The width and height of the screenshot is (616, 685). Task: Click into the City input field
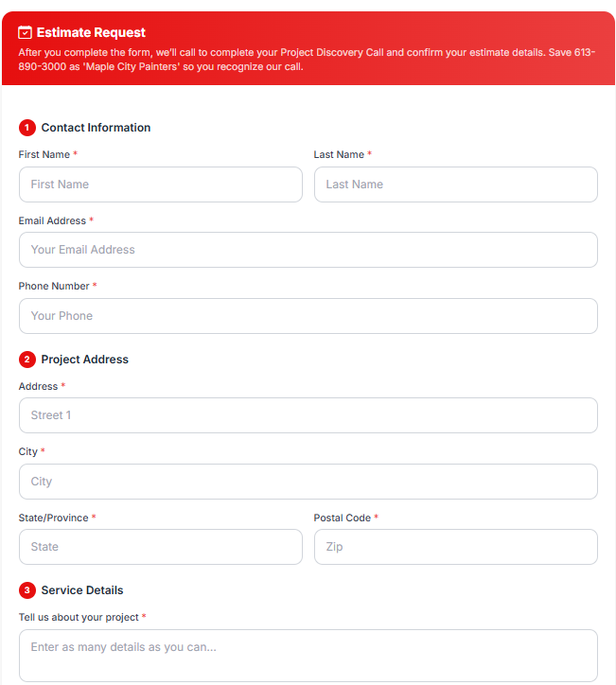click(x=308, y=482)
